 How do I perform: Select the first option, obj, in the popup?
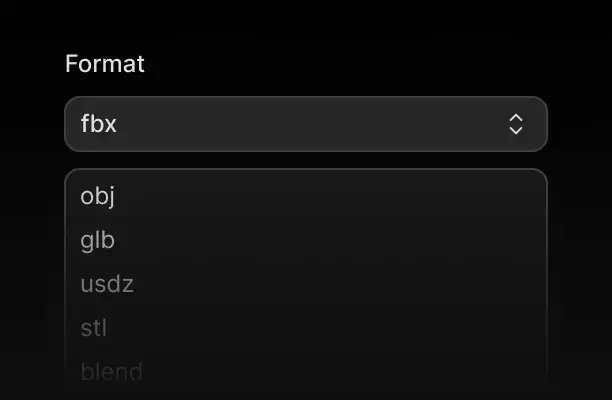(x=98, y=196)
